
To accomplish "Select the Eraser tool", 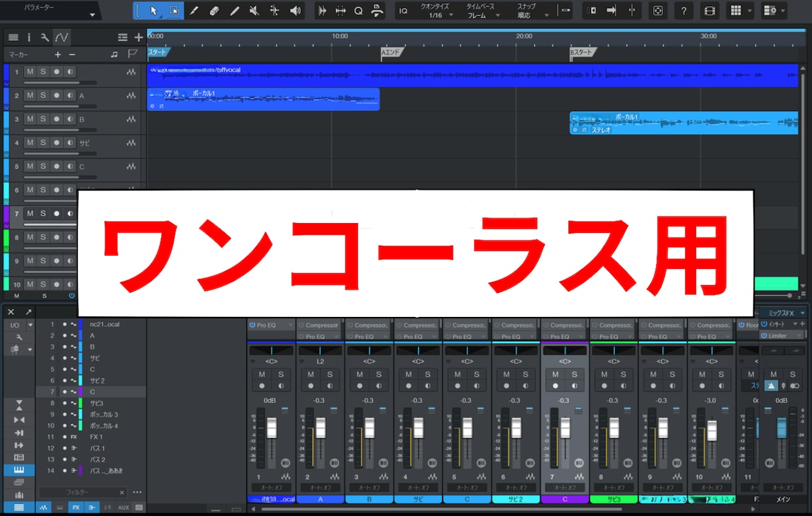I will coord(214,11).
